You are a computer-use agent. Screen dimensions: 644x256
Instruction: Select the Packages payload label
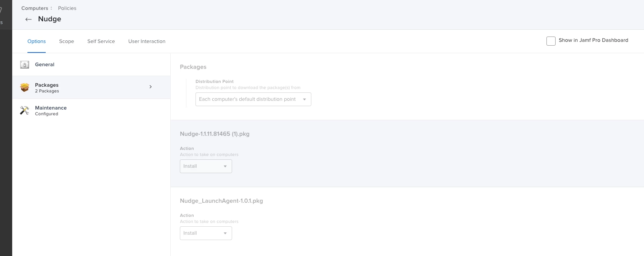click(x=46, y=85)
